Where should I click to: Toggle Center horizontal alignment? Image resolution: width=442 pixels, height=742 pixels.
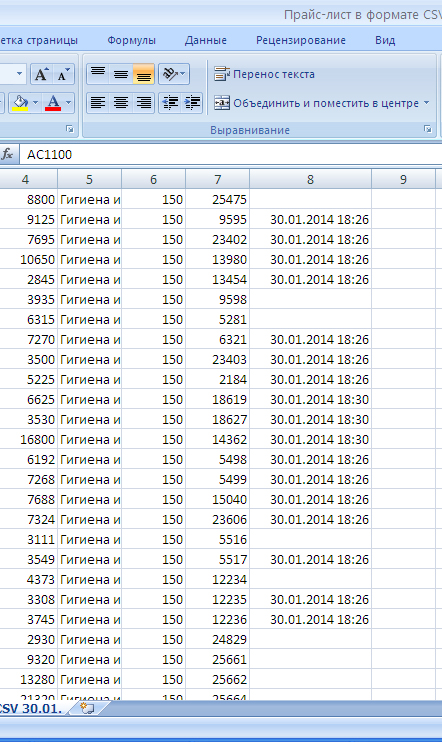click(121, 103)
